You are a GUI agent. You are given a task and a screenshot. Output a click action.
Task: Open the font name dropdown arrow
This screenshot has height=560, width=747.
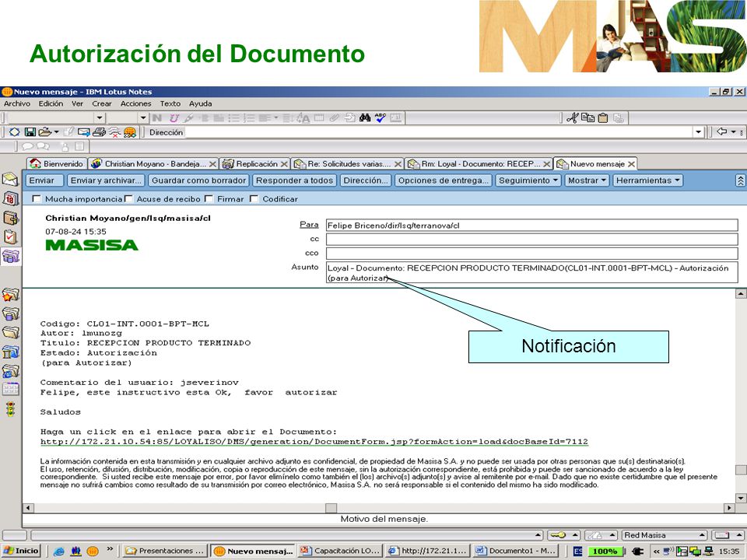pyautogui.click(x=99, y=117)
